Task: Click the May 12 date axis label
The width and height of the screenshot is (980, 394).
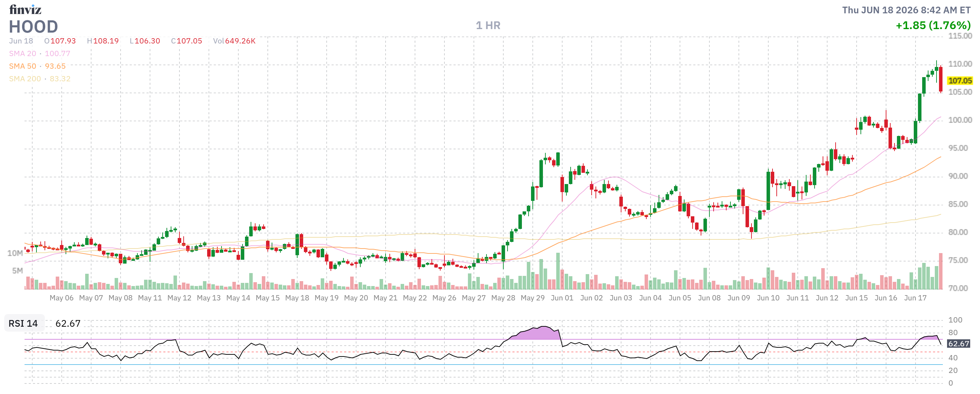Action: (x=179, y=298)
